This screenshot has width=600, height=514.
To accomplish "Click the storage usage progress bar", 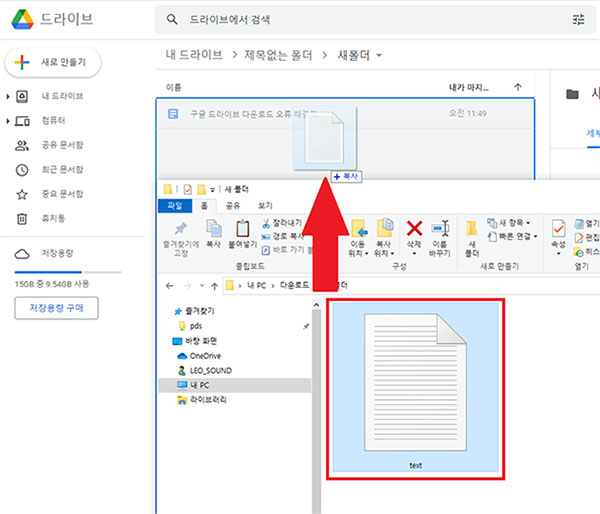I will (68, 272).
